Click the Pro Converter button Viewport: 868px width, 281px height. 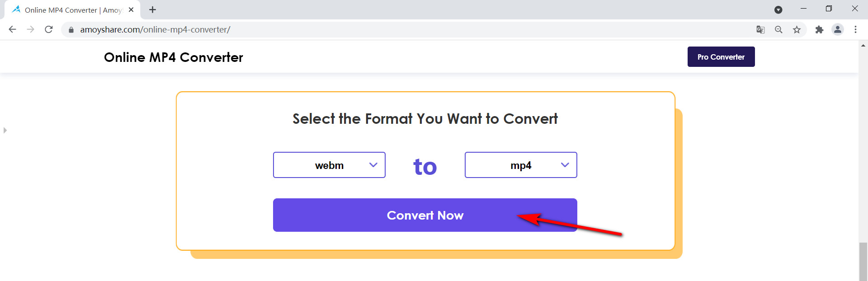click(721, 57)
